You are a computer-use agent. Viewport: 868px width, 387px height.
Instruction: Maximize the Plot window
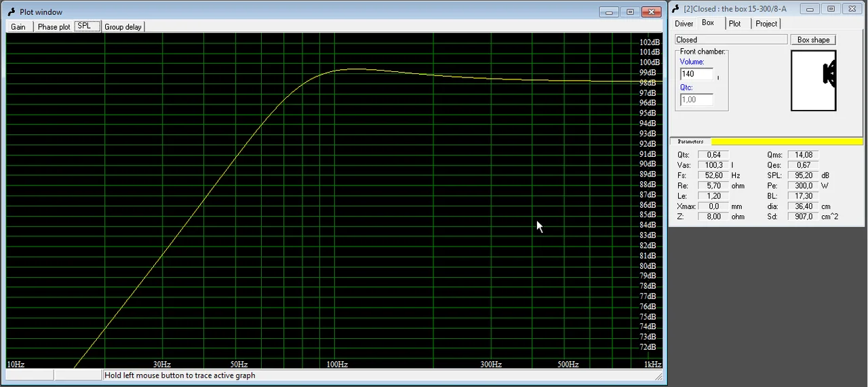(630, 12)
